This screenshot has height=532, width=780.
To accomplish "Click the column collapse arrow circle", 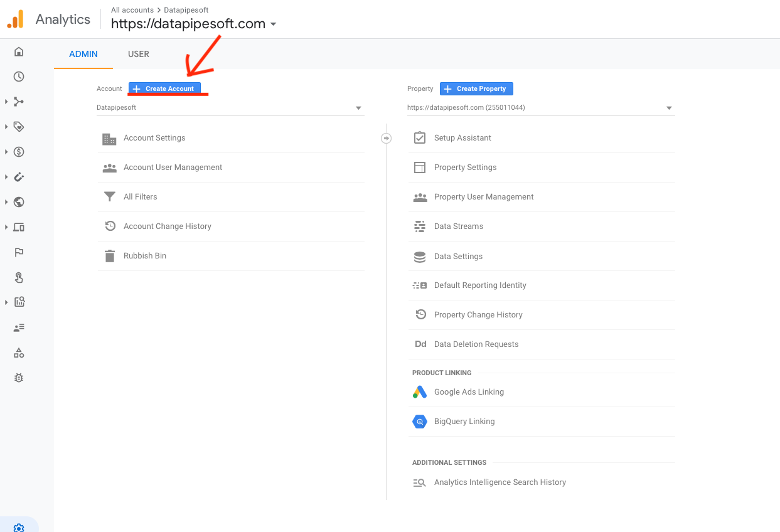I will (387, 138).
